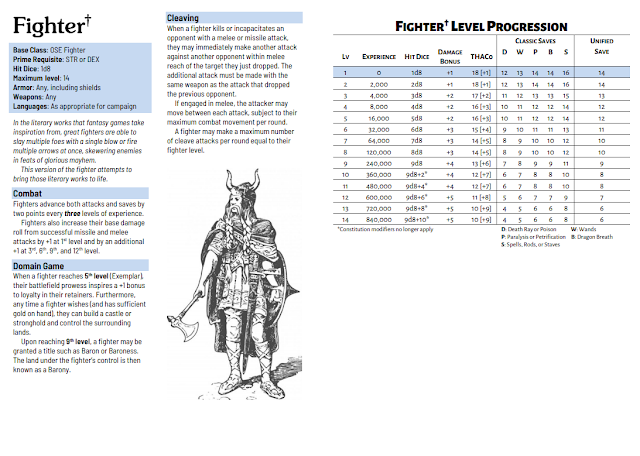Click the "2,000" experience cell
The height and width of the screenshot is (456, 640).
pyautogui.click(x=379, y=85)
